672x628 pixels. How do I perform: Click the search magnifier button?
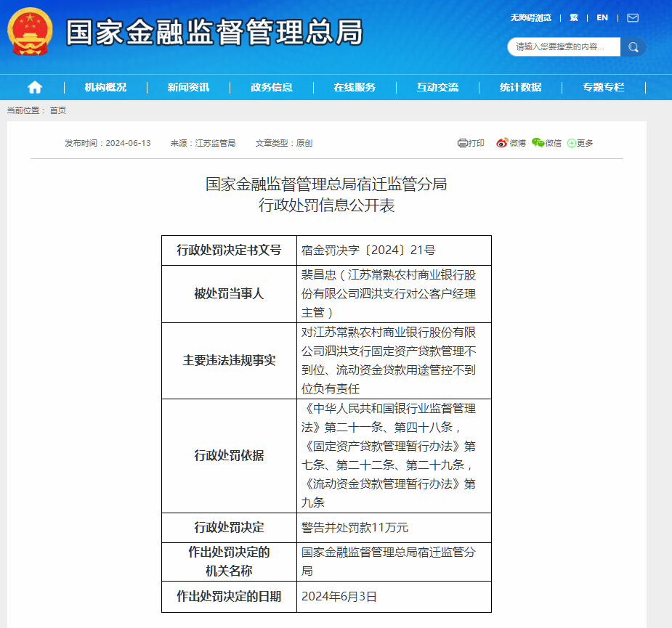pos(631,46)
